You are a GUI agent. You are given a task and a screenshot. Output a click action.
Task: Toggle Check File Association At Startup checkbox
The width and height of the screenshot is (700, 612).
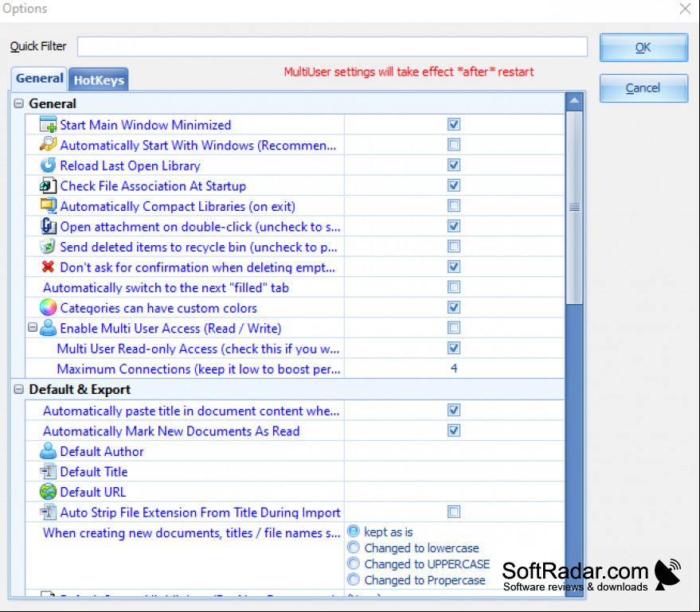click(454, 185)
